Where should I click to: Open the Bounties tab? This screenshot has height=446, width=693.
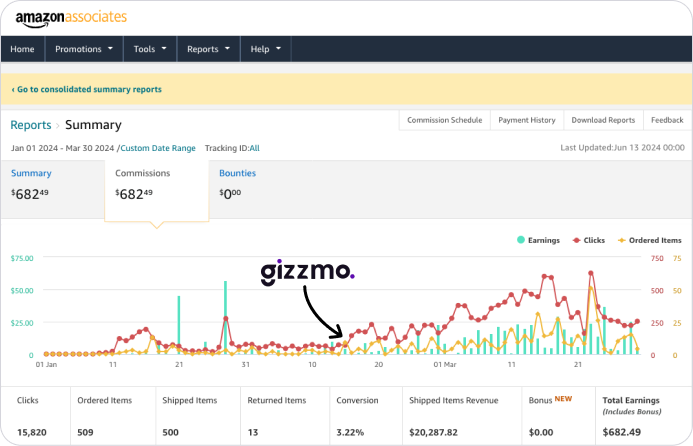238,173
